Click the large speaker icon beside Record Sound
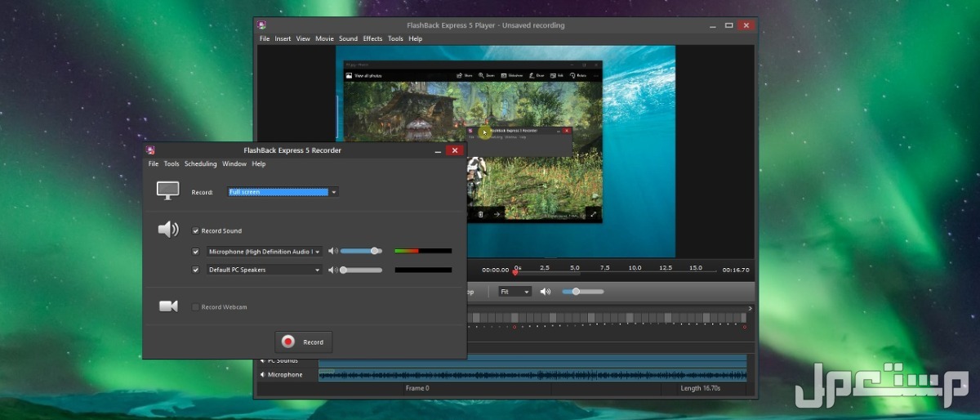The width and height of the screenshot is (980, 420). pyautogui.click(x=168, y=230)
